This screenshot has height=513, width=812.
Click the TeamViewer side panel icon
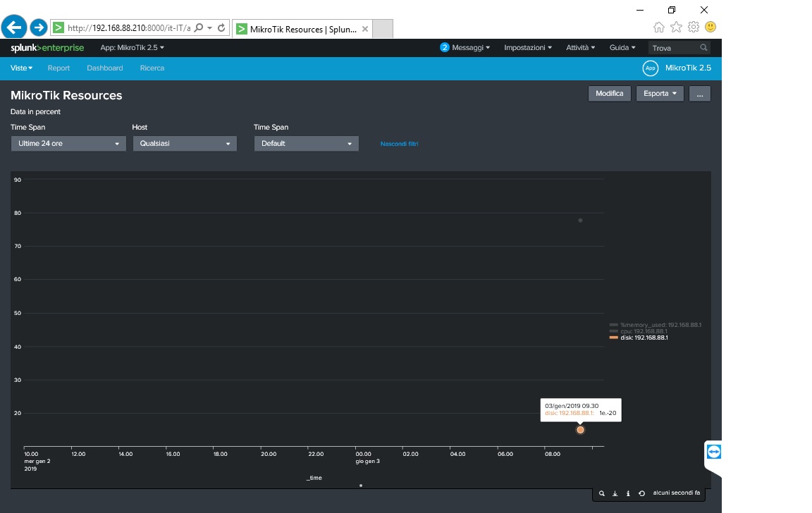[713, 452]
